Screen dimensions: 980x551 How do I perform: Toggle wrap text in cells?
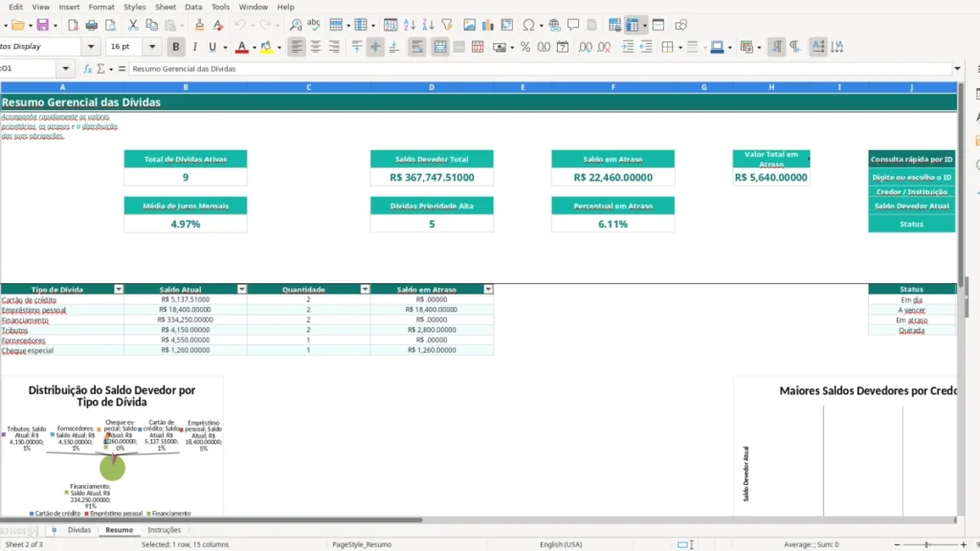[x=417, y=47]
